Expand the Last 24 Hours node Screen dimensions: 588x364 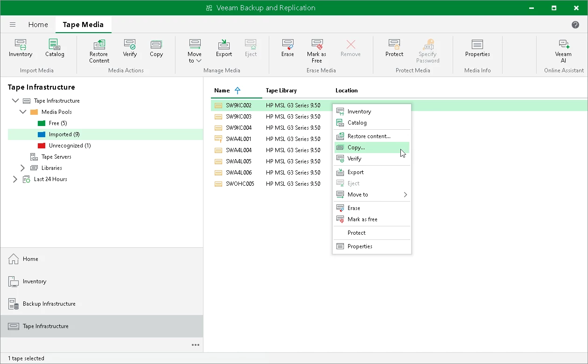point(15,179)
